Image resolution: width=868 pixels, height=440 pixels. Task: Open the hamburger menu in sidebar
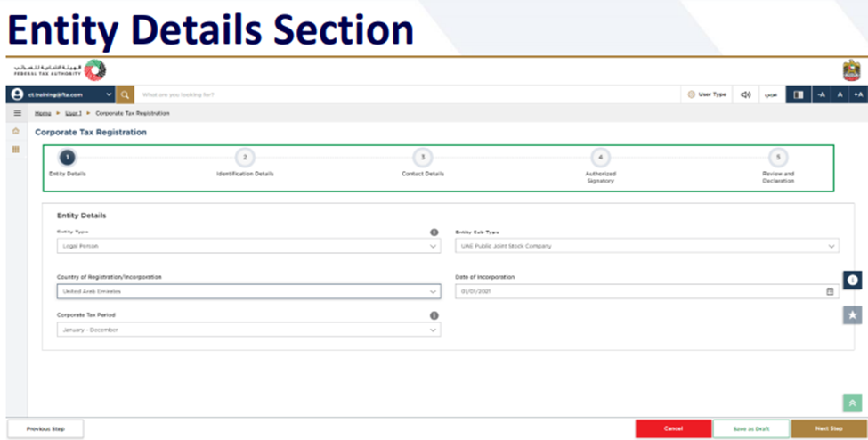click(16, 113)
